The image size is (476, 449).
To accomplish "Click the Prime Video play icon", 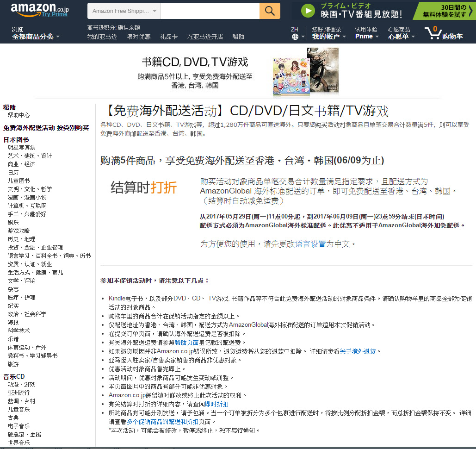I will coord(307,11).
